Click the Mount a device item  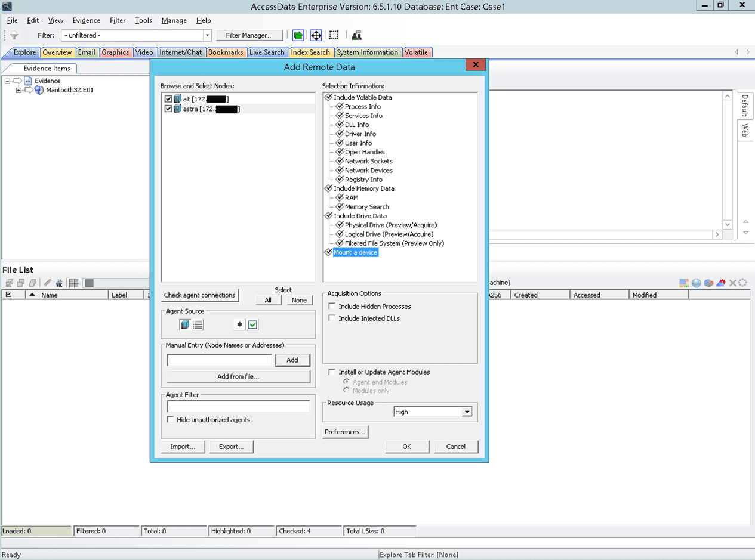pos(355,252)
